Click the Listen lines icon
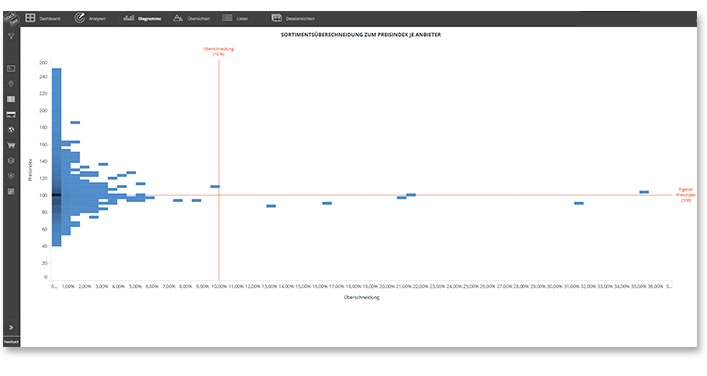Screen dimensions: 707x376 coord(227,18)
